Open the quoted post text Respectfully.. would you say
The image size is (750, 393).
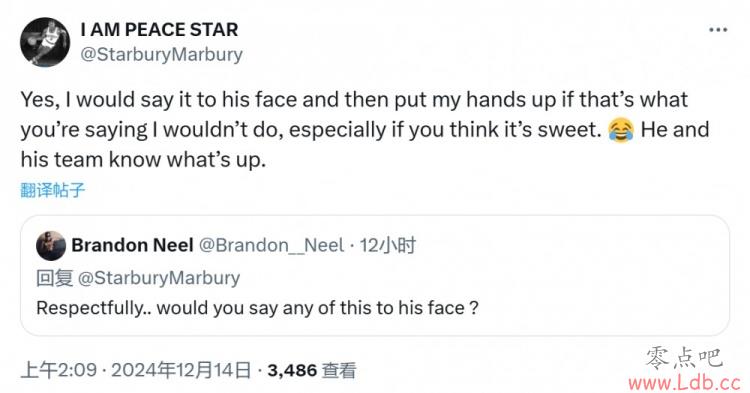pyautogui.click(x=257, y=308)
